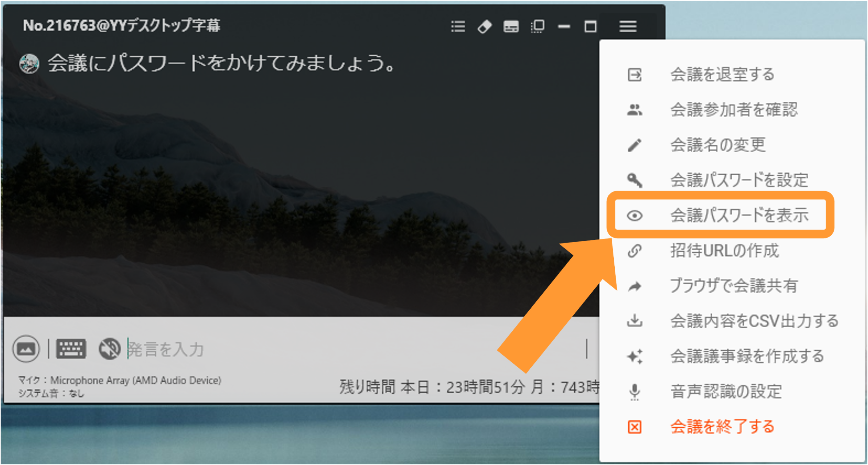Click the image insert icon in input bar
Viewport: 868px width, 465px height.
[26, 349]
